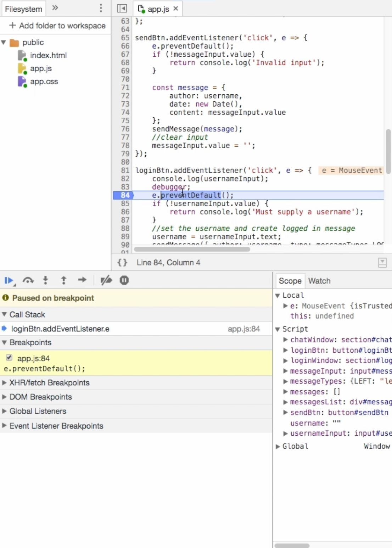The height and width of the screenshot is (548, 392).
Task: Pretty print the source with braces icon
Action: coord(122,263)
